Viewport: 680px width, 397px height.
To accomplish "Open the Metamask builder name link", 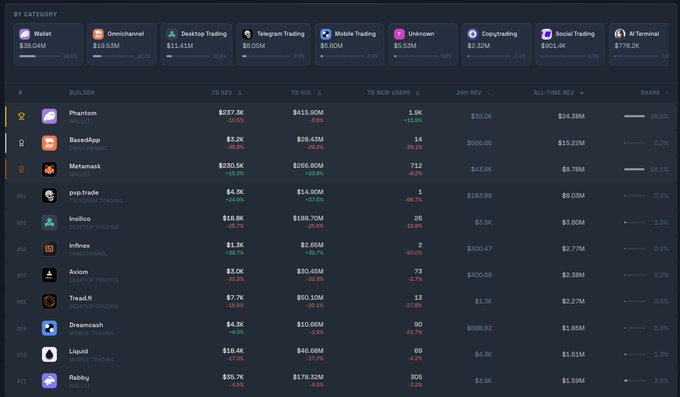I will pos(85,166).
